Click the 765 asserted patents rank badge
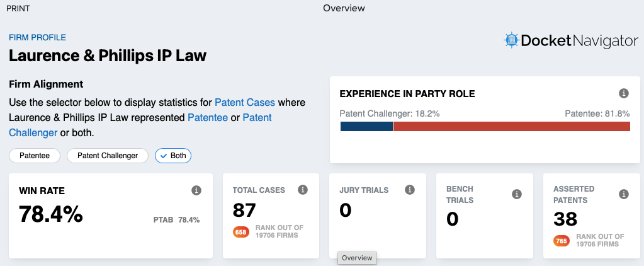This screenshot has width=644, height=266. point(562,241)
